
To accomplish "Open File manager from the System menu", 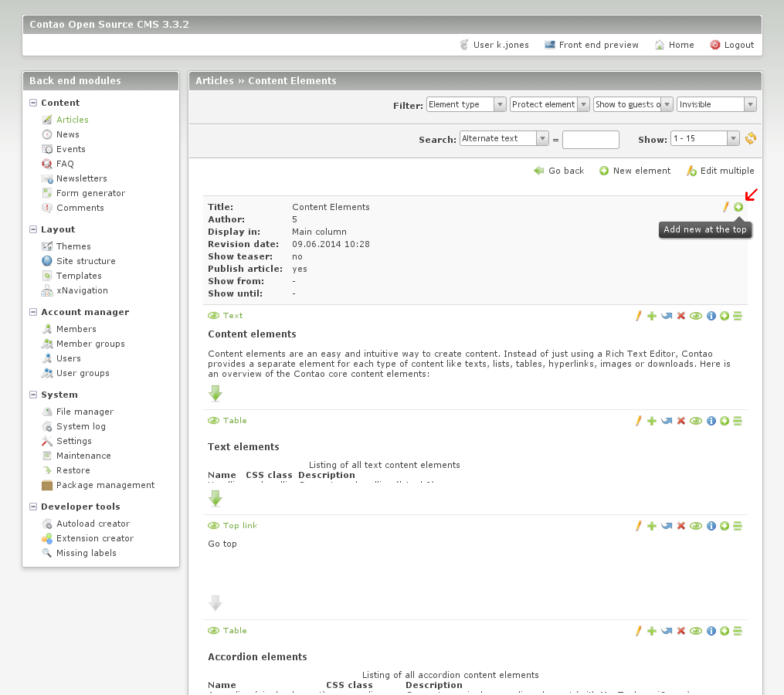I will click(x=84, y=412).
